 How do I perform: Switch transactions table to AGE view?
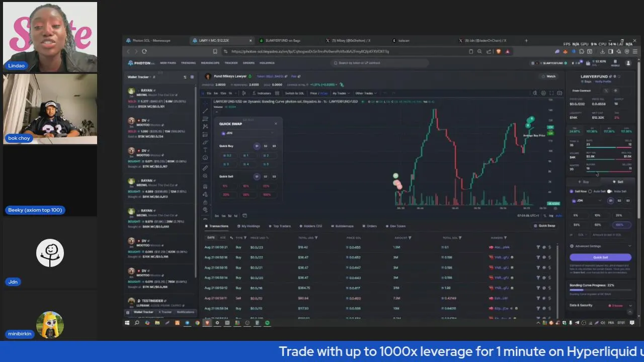[x=223, y=238]
